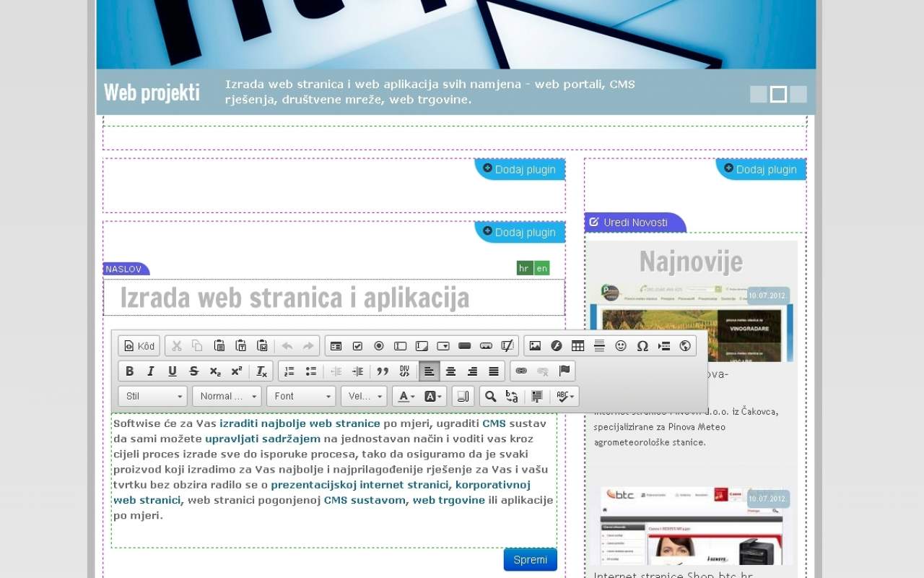Insert an IFrame with the globe icon
The image size is (924, 578).
point(685,346)
